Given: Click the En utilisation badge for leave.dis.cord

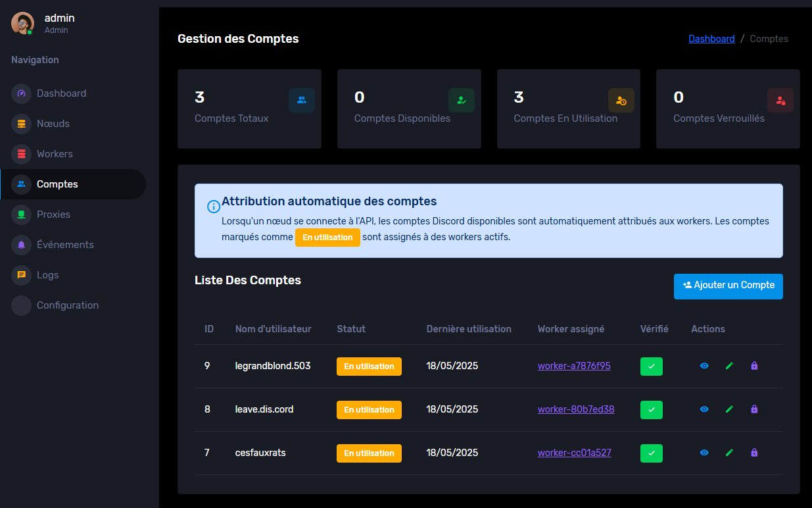Looking at the screenshot, I should [x=369, y=409].
